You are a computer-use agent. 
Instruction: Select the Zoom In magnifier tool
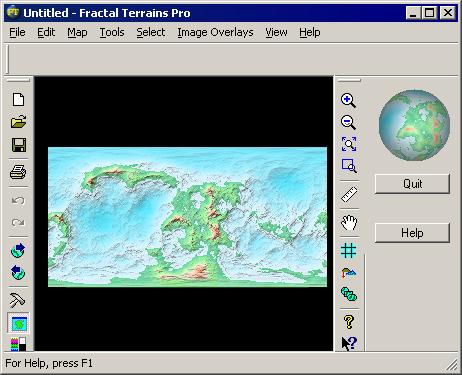[x=349, y=100]
